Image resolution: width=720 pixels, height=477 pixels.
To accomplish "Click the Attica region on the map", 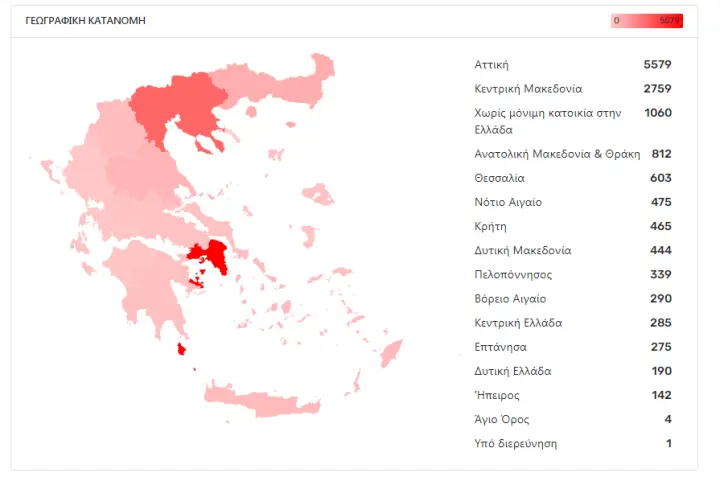I will [x=214, y=253].
